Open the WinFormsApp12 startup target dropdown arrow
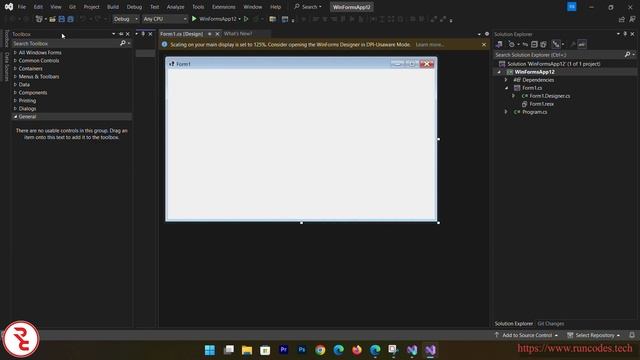 coord(240,19)
